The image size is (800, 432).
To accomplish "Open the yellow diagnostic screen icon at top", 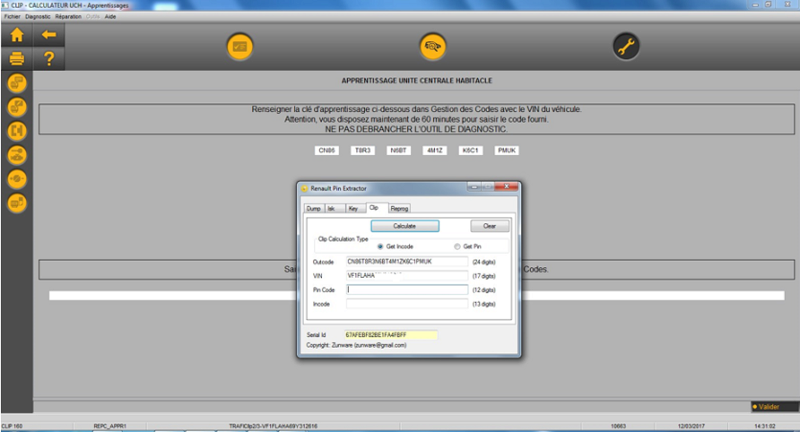I will point(240,46).
